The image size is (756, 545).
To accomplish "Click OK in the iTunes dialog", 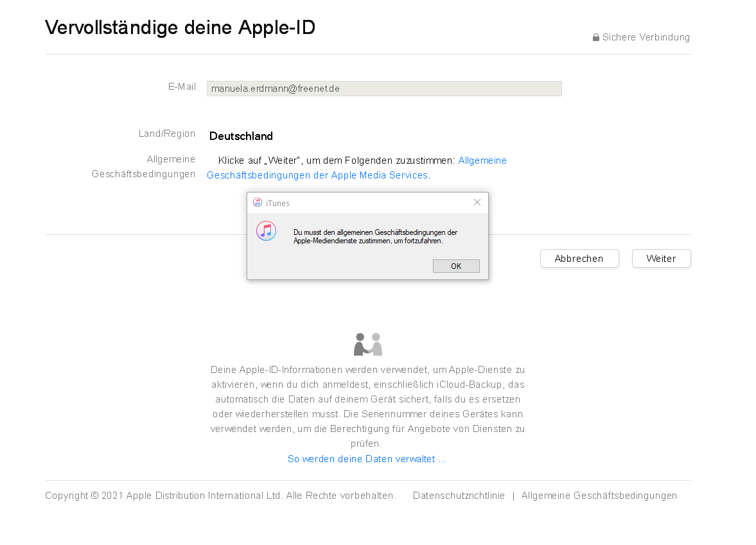I will click(x=455, y=266).
